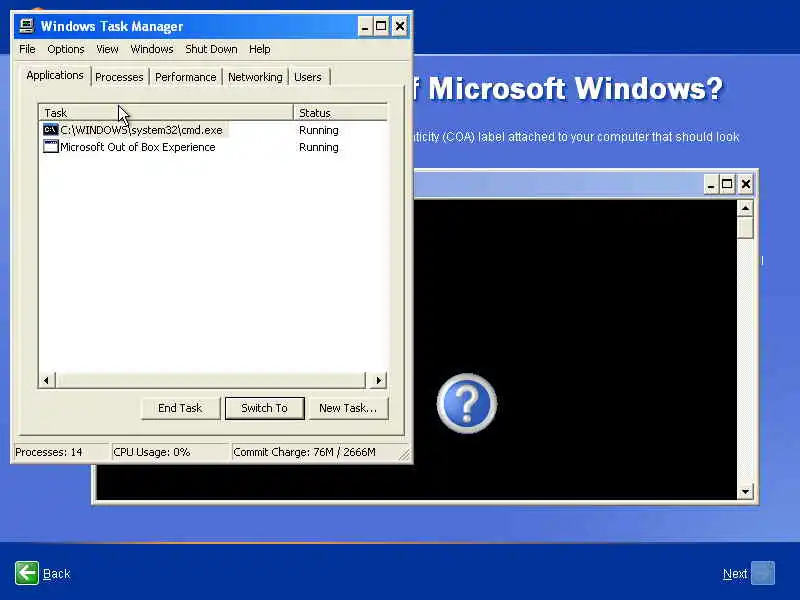Close the command prompt window
The image size is (800, 600).
coord(746,184)
